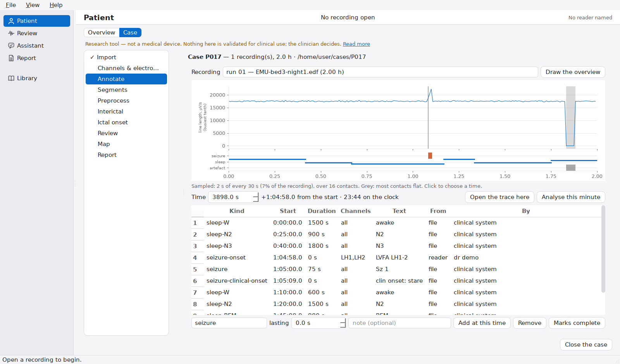Click the annotation table's vertical scrollbar
The height and width of the screenshot is (364, 620).
[603, 249]
